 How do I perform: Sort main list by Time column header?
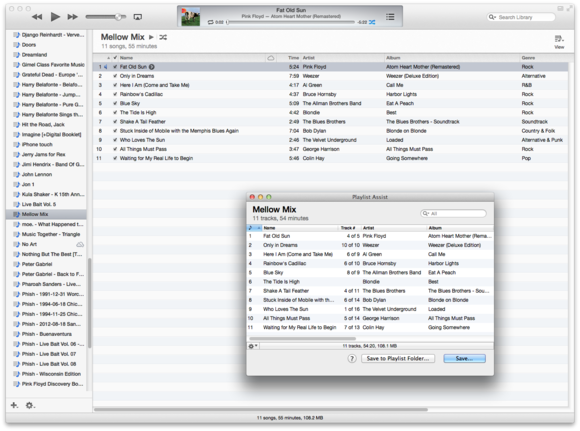click(289, 58)
